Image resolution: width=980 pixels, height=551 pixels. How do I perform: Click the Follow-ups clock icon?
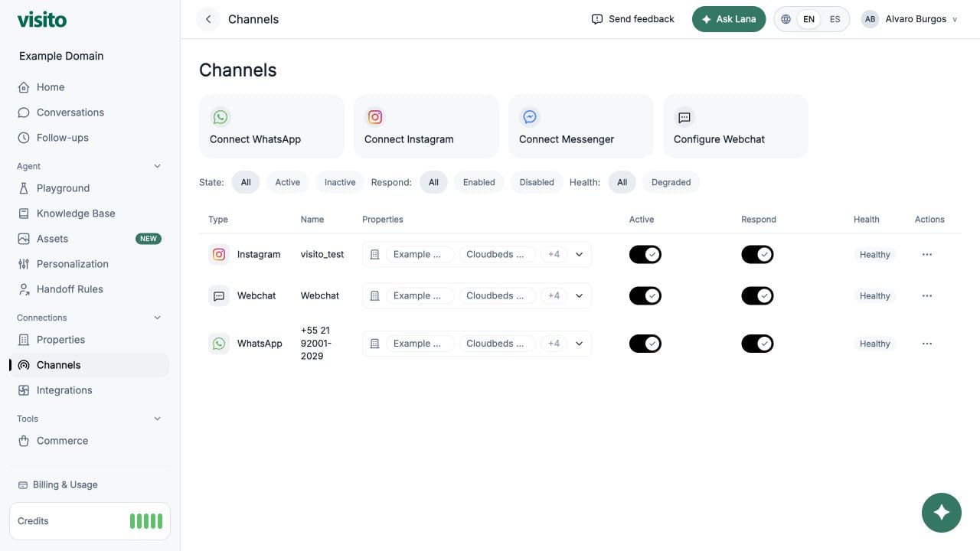[24, 138]
